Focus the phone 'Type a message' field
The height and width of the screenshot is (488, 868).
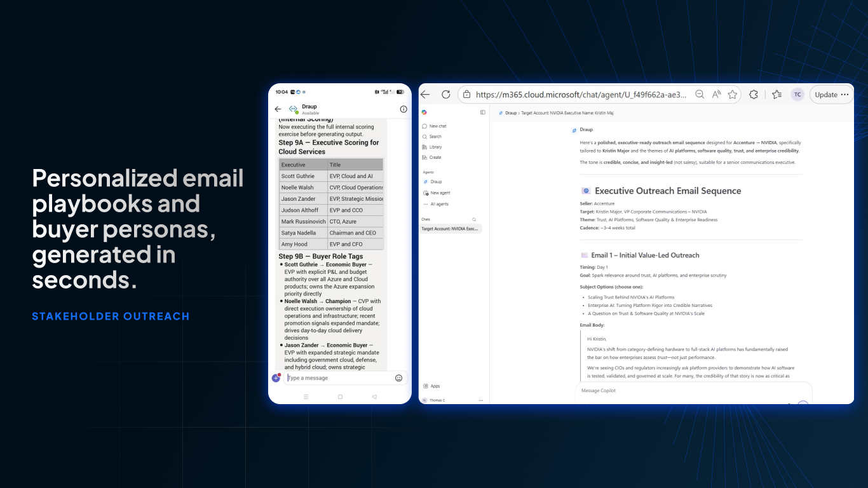pos(340,378)
